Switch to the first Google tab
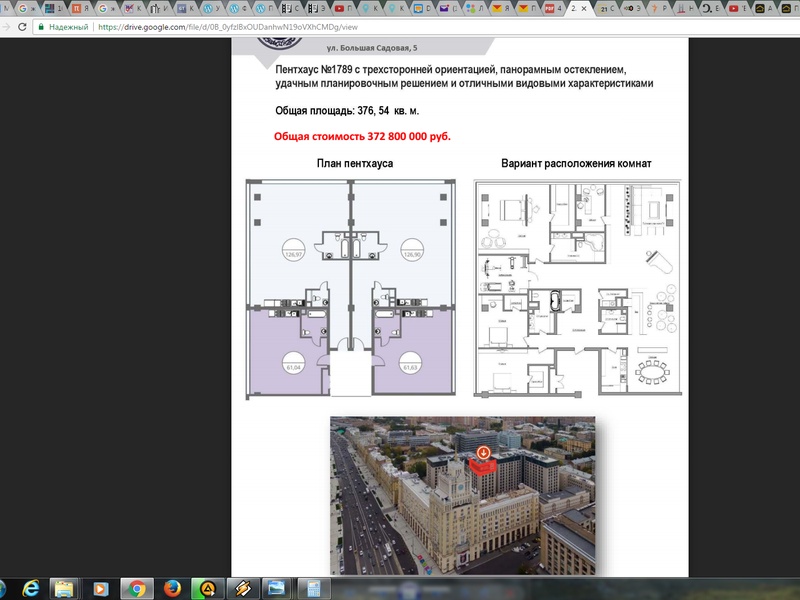This screenshot has width=800, height=600. click(x=25, y=8)
